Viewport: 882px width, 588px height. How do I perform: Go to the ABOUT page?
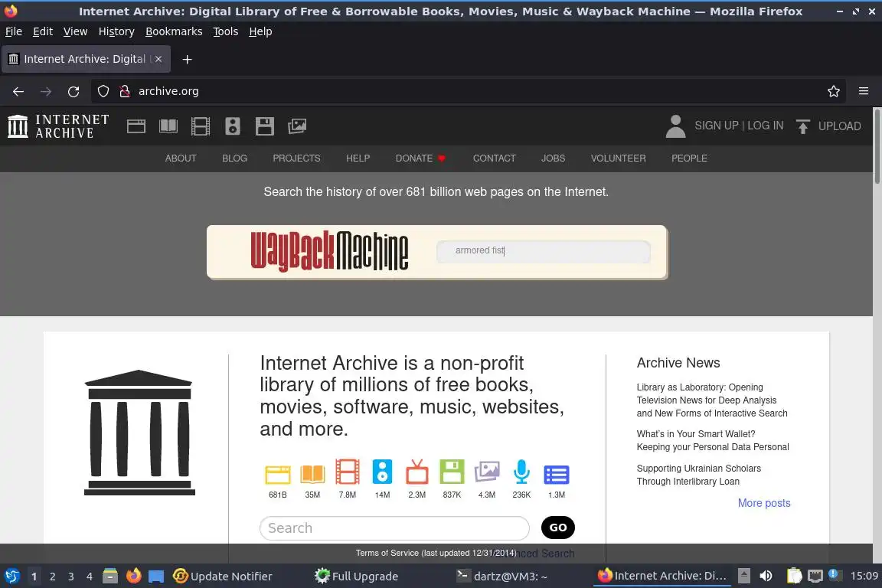[181, 158]
